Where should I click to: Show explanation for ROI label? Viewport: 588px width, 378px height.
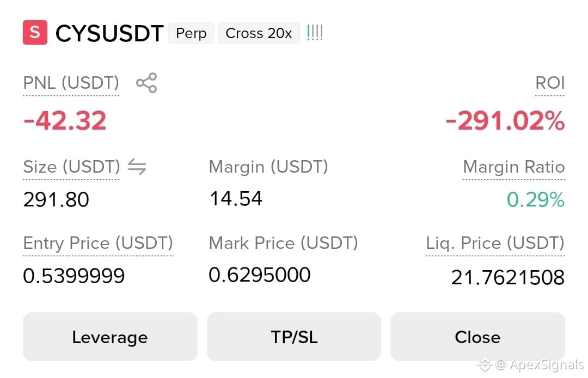click(550, 83)
